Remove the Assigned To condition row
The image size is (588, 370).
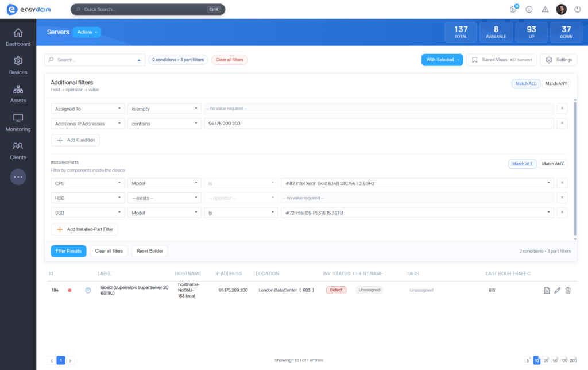click(x=562, y=109)
